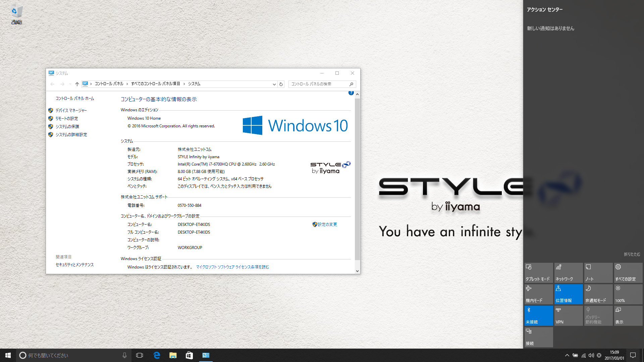Show hidden tray icons chevron
Image resolution: width=644 pixels, height=362 pixels.
pyautogui.click(x=567, y=355)
